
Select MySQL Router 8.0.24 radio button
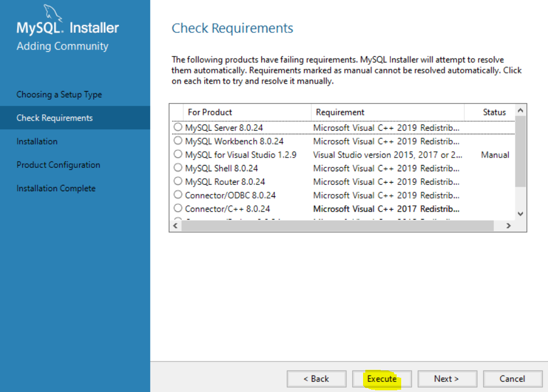pos(178,181)
